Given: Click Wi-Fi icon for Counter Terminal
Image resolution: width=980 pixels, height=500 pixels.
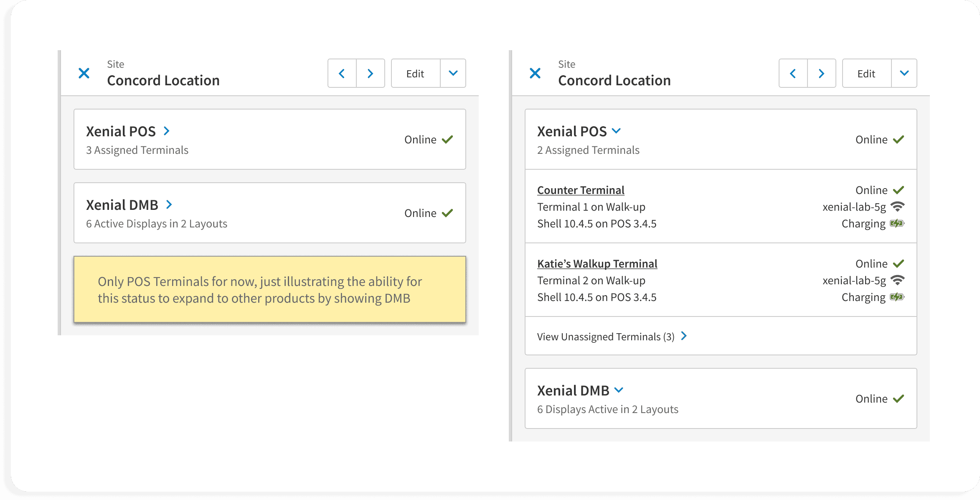Looking at the screenshot, I should point(897,207).
